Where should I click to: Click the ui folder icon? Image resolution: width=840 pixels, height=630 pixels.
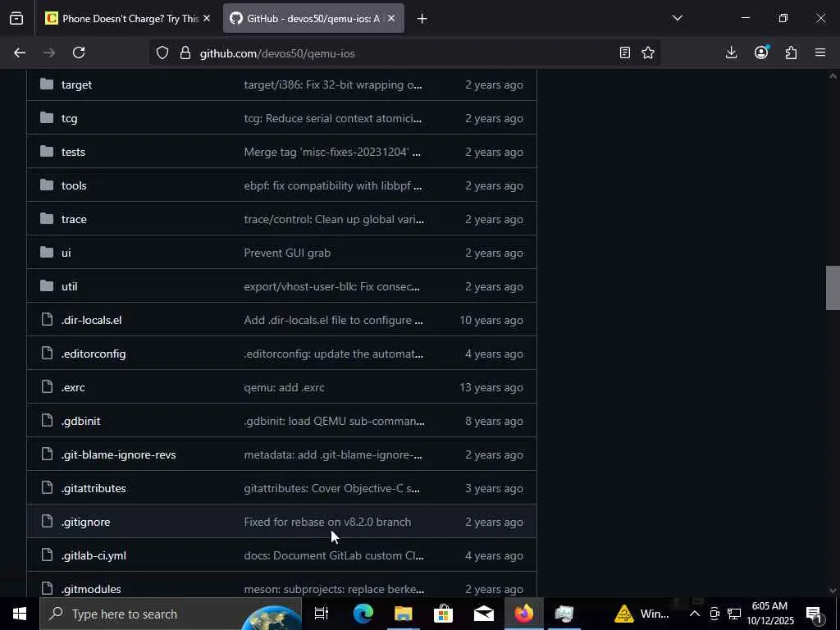47,253
